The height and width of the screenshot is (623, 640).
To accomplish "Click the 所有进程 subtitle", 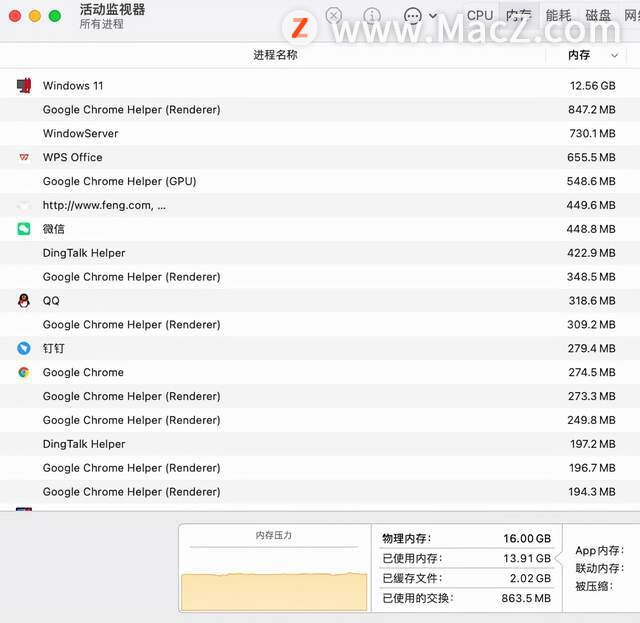I will (x=101, y=24).
